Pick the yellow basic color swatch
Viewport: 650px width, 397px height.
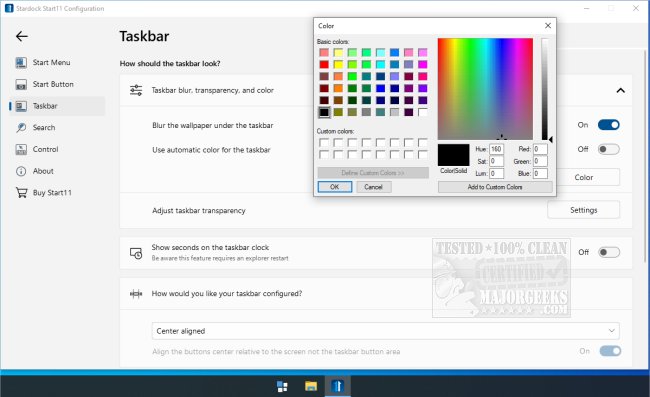click(x=338, y=64)
